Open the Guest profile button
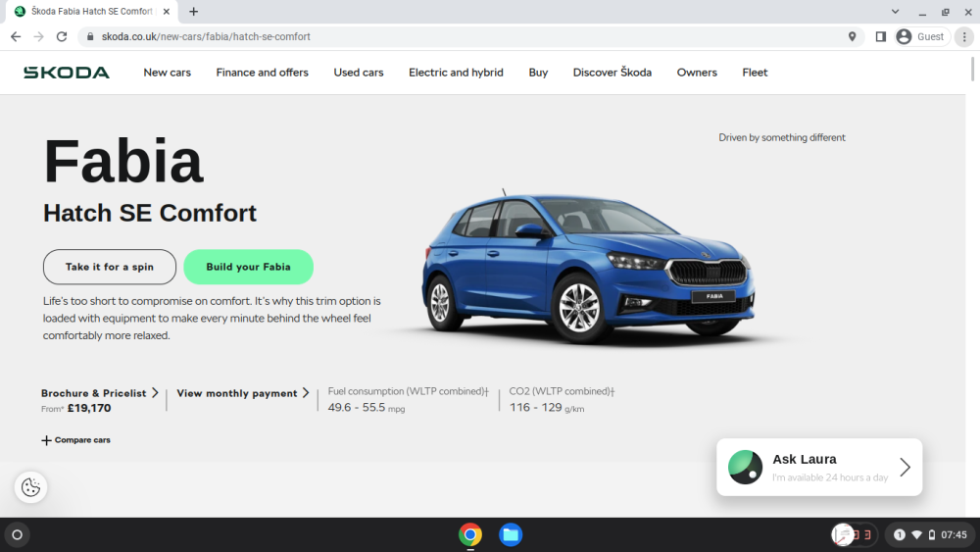 (x=922, y=37)
